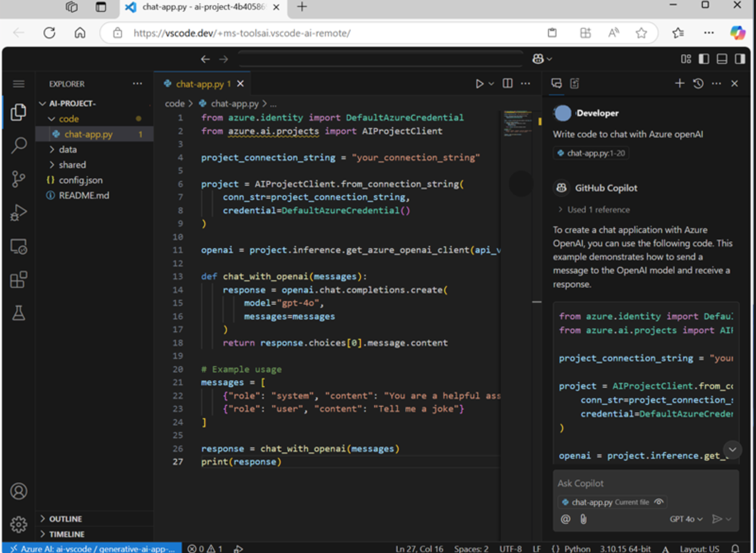Viewport: 756px width, 553px height.
Task: Collapse the code folder
Action: click(52, 119)
